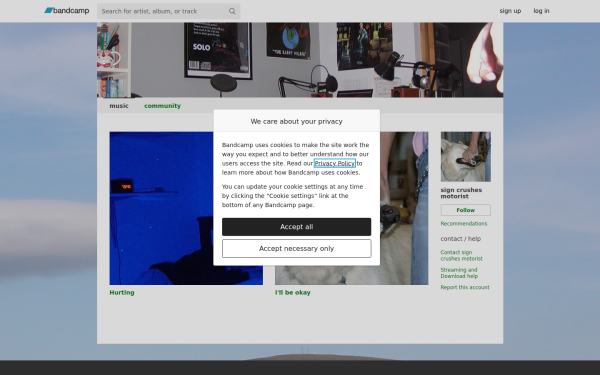Open the Recommendations link
Screen dimensions: 600x375
[x=464, y=224]
